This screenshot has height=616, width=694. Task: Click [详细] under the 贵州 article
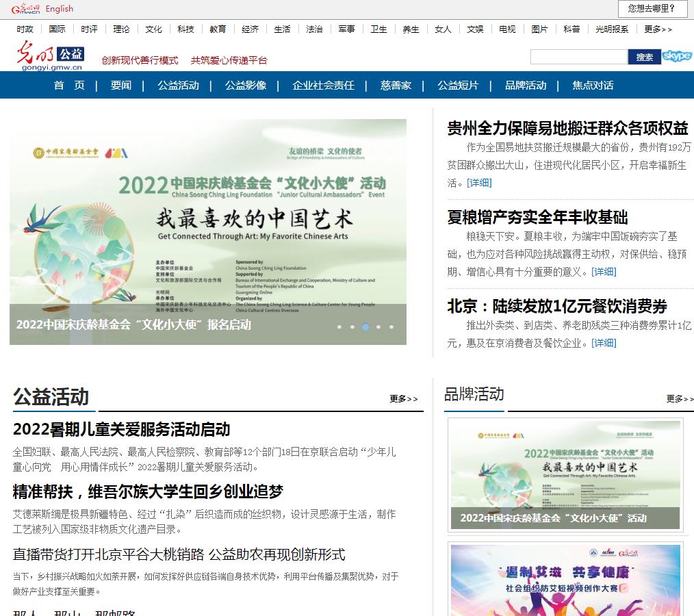479,183
